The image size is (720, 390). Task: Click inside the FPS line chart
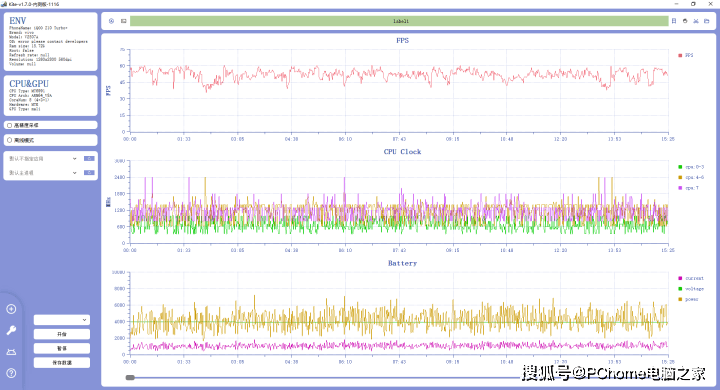click(x=399, y=90)
